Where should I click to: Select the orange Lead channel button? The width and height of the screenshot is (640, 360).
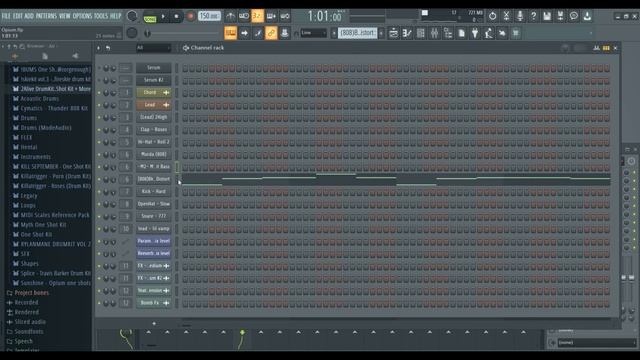pyautogui.click(x=153, y=105)
